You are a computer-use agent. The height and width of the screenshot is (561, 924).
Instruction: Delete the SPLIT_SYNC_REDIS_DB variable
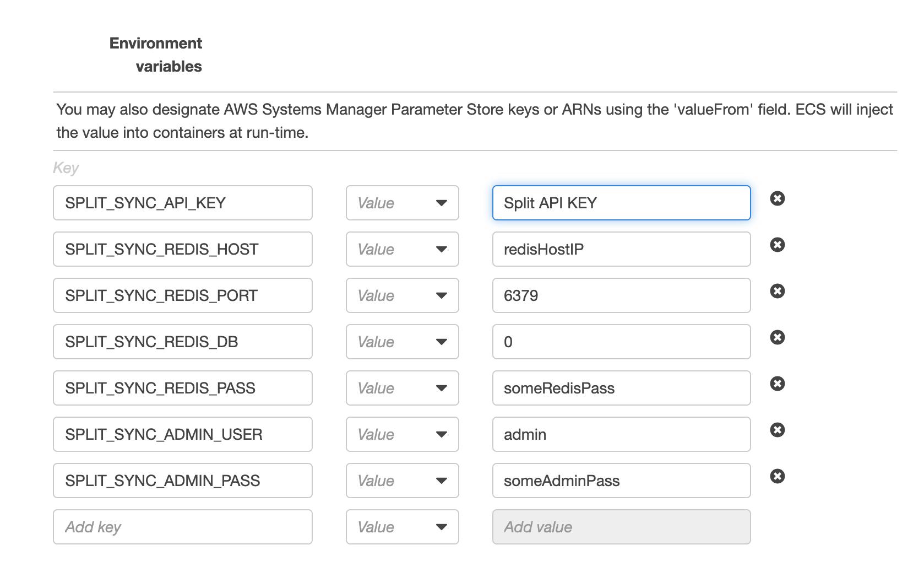[777, 337]
